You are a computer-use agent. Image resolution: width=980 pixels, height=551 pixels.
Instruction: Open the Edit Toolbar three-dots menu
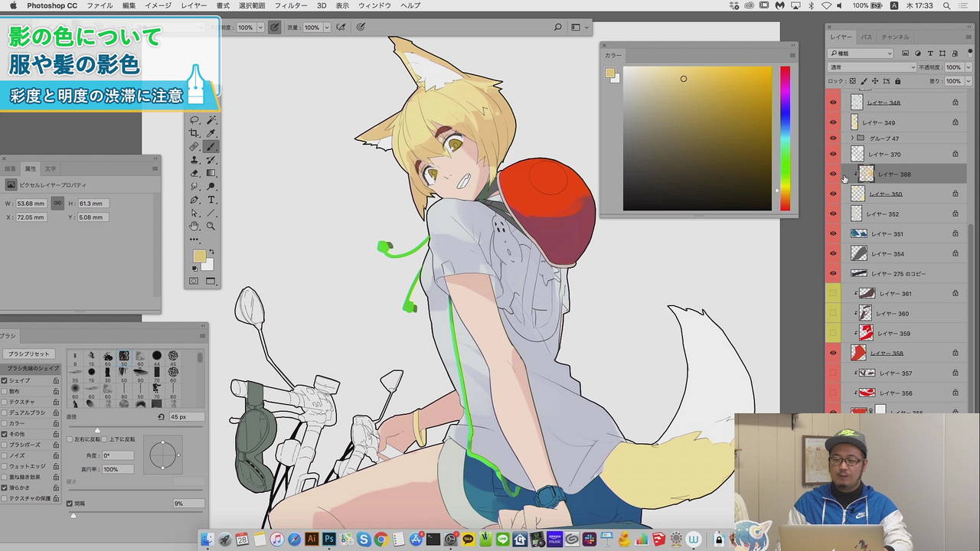pyautogui.click(x=194, y=240)
